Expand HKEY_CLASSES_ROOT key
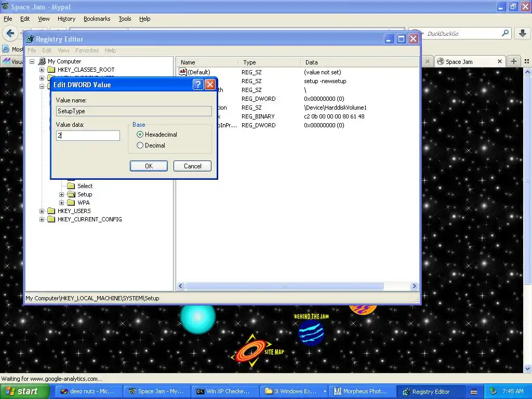Image resolution: width=532 pixels, height=399 pixels. (x=42, y=70)
